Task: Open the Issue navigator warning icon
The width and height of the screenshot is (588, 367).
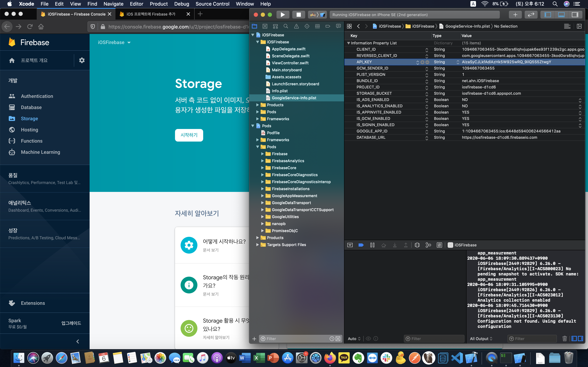Action: tap(296, 26)
